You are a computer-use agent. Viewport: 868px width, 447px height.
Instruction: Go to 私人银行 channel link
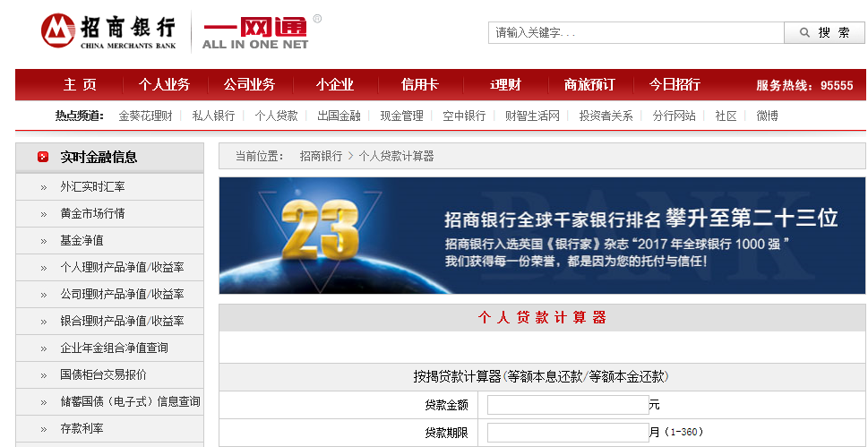tap(214, 116)
